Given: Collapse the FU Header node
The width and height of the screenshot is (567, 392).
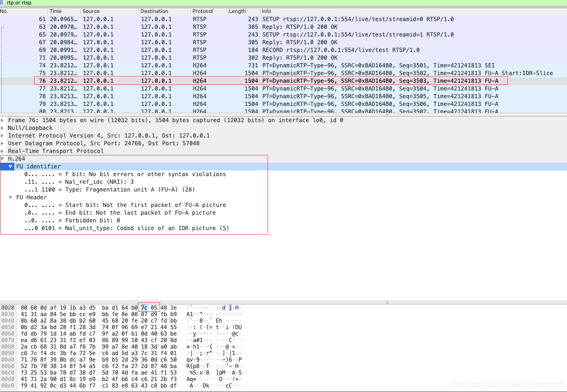Looking at the screenshot, I should [x=11, y=197].
